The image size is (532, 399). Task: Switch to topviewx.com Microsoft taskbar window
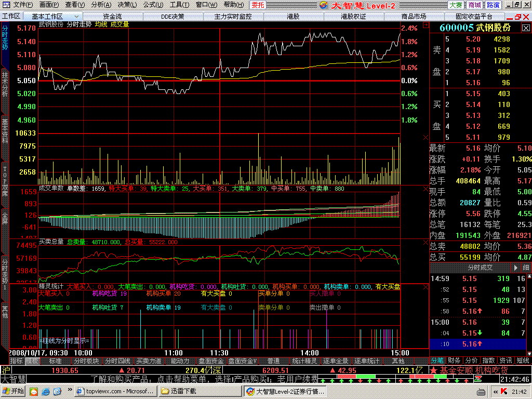click(x=116, y=392)
